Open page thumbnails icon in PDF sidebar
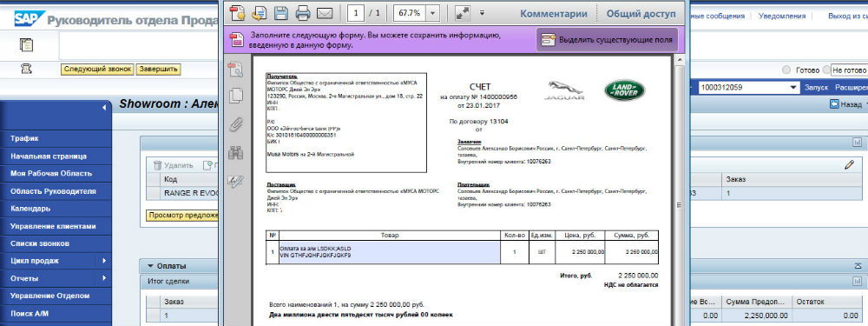Viewport: 868px width, 326px height. tap(236, 96)
